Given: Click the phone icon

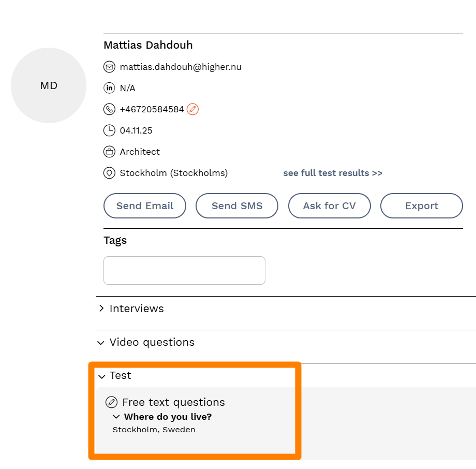Looking at the screenshot, I should (109, 109).
